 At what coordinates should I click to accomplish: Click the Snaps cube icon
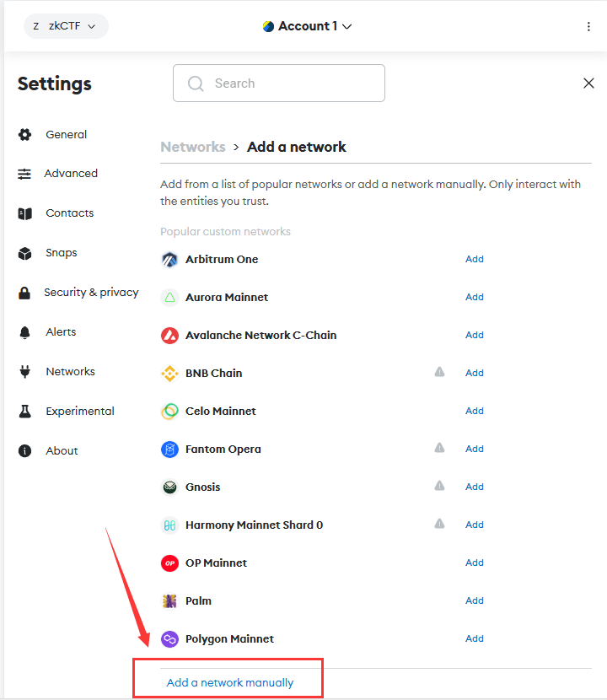(x=25, y=253)
